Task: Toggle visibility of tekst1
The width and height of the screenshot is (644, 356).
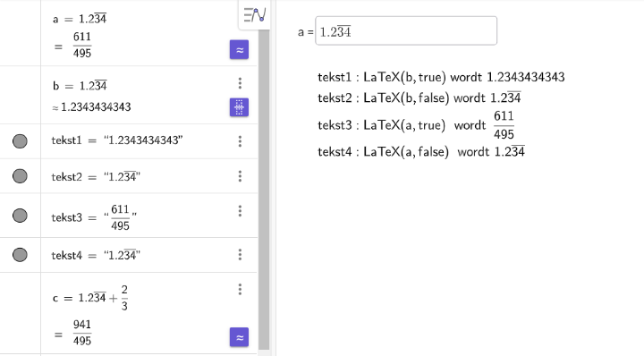Action: click(x=20, y=141)
